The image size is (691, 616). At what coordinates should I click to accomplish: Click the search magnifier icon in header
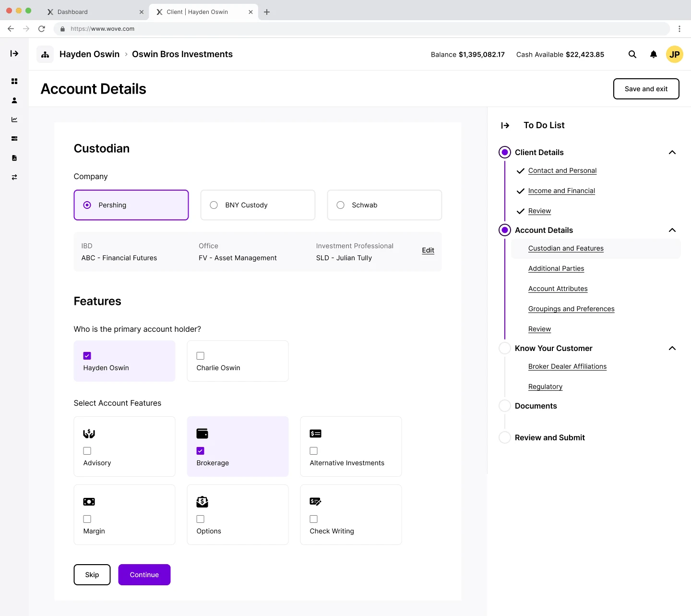(632, 54)
